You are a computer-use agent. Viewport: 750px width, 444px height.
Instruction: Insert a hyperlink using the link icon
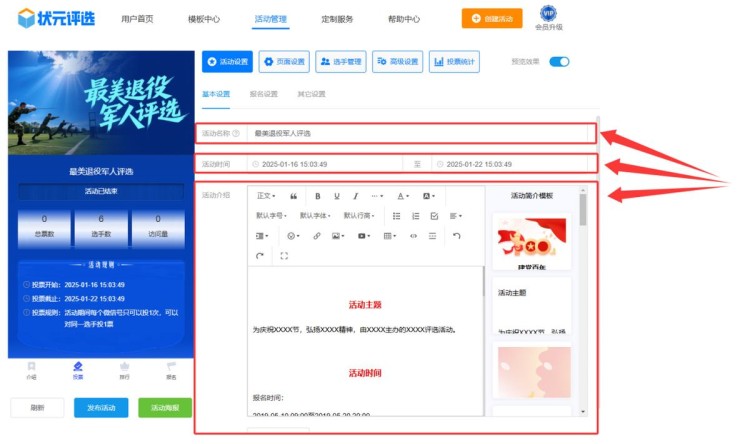click(317, 236)
